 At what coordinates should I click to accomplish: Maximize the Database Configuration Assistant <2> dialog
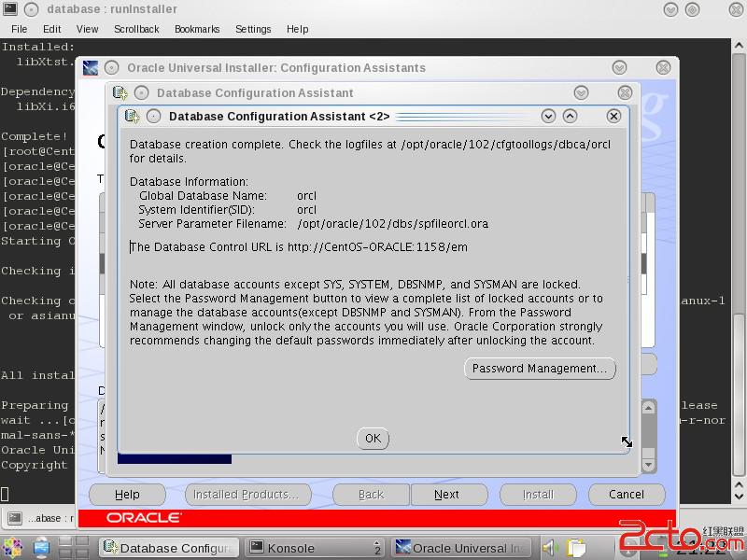(x=570, y=116)
